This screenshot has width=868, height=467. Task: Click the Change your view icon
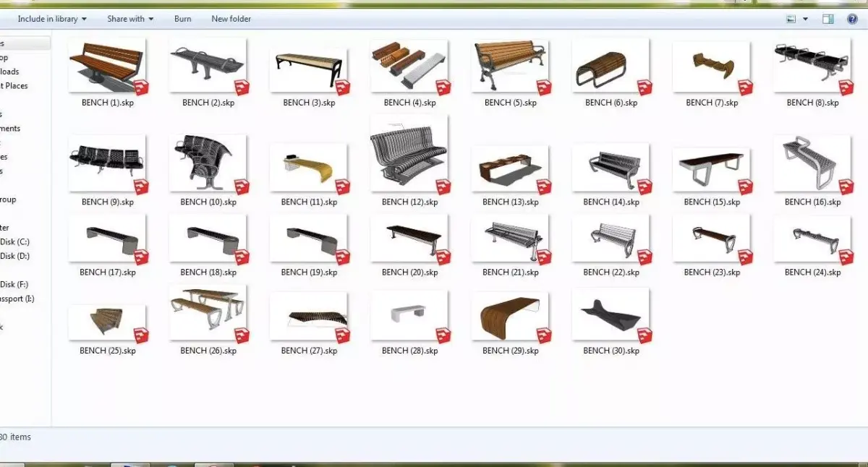pos(792,19)
